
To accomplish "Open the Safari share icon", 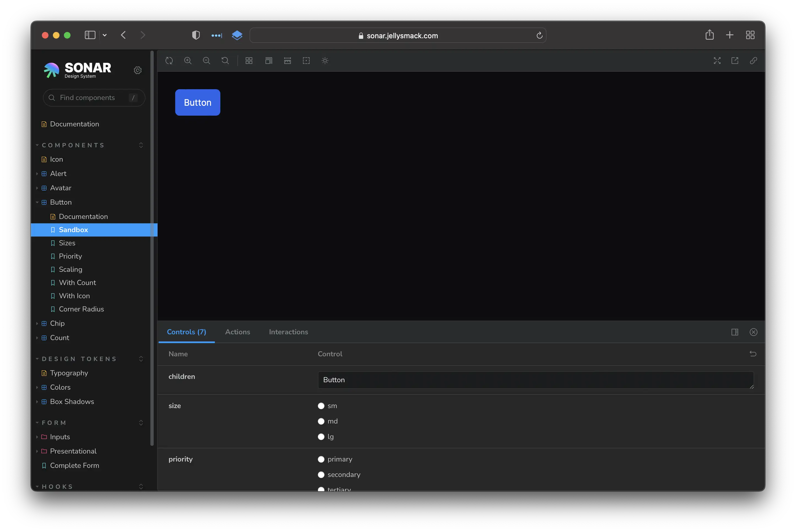I will (x=710, y=35).
